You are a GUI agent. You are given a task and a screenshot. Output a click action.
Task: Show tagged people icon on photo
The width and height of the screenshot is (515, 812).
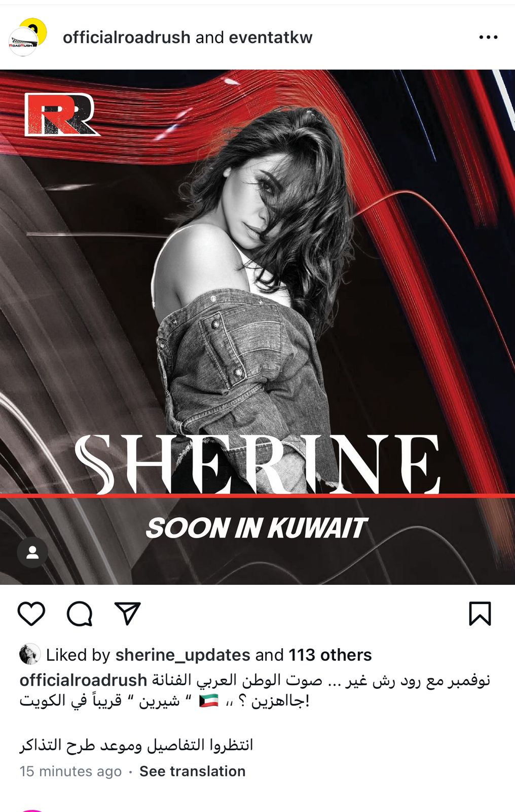32,552
